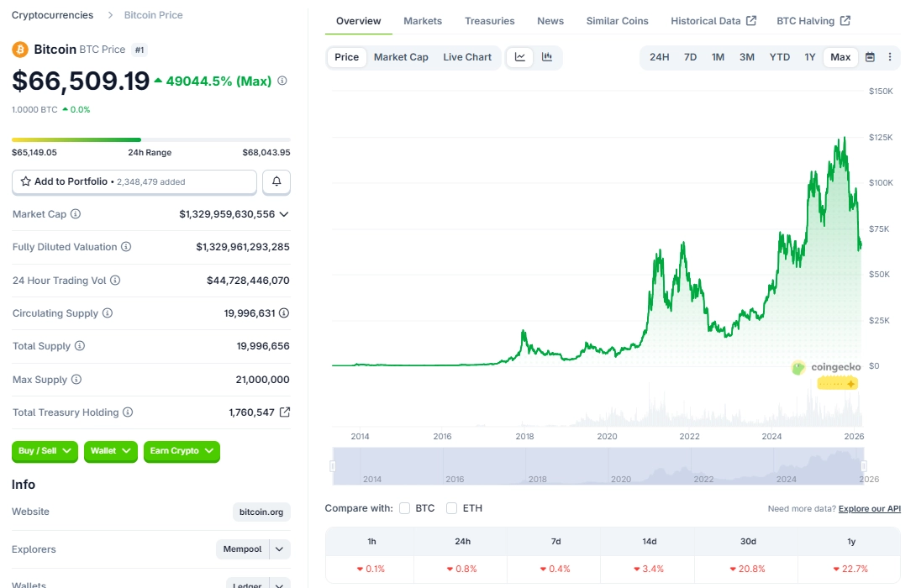
Task: Enable the BTC comparison checkbox
Action: tap(404, 507)
